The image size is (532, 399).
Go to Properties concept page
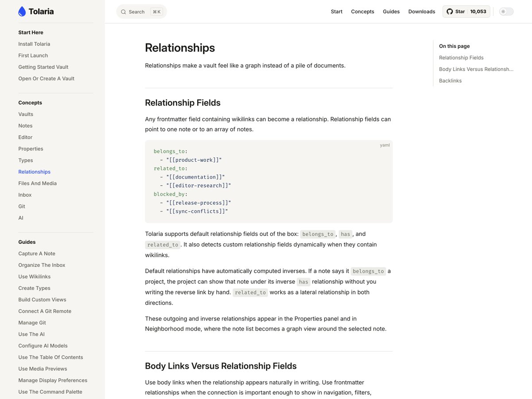pyautogui.click(x=31, y=149)
